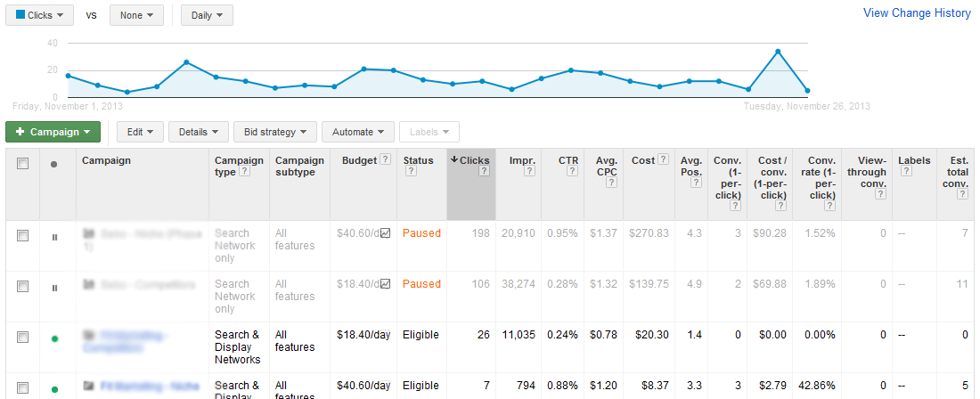This screenshot has width=980, height=399.
Task: Click help icon under Impr. header
Action: point(529,172)
